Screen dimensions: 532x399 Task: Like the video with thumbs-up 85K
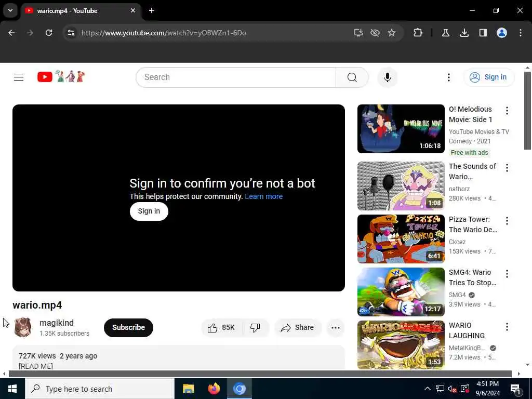[221, 327]
